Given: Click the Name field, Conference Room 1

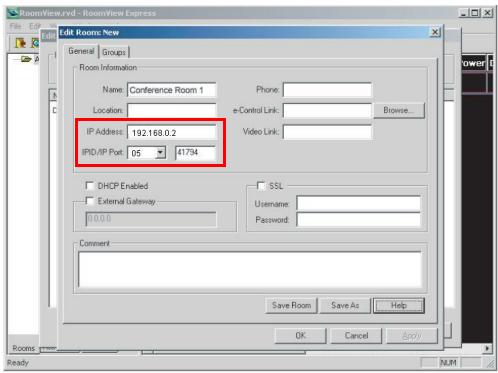Looking at the screenshot, I should (172, 90).
